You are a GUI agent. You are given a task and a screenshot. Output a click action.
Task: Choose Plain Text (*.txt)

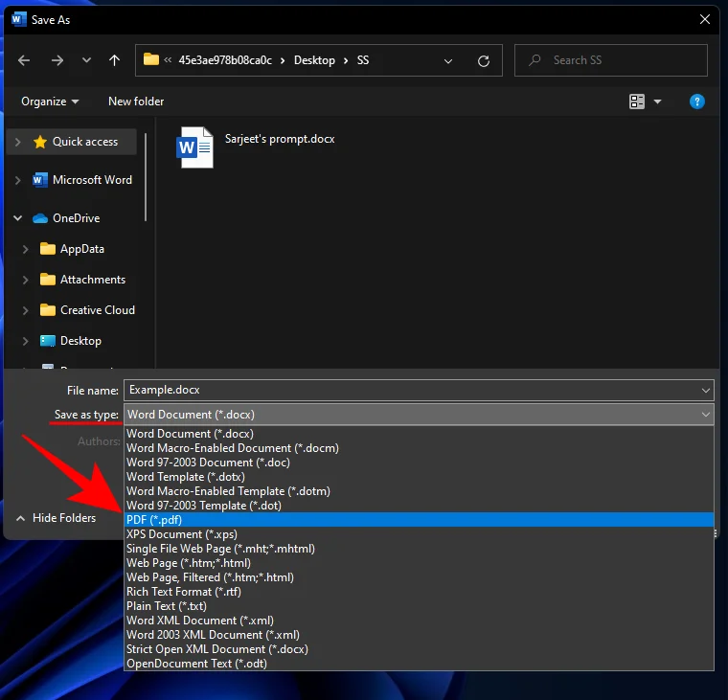[x=419, y=606]
